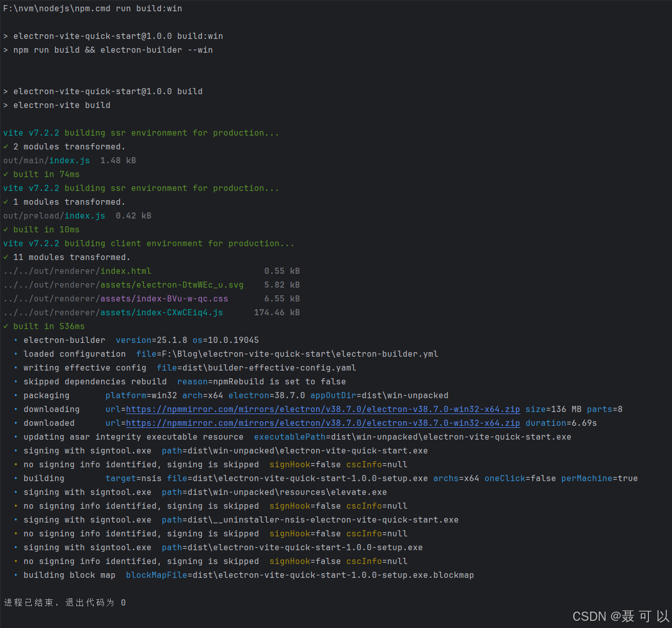Click the 'built in 74ms' line

pos(41,175)
